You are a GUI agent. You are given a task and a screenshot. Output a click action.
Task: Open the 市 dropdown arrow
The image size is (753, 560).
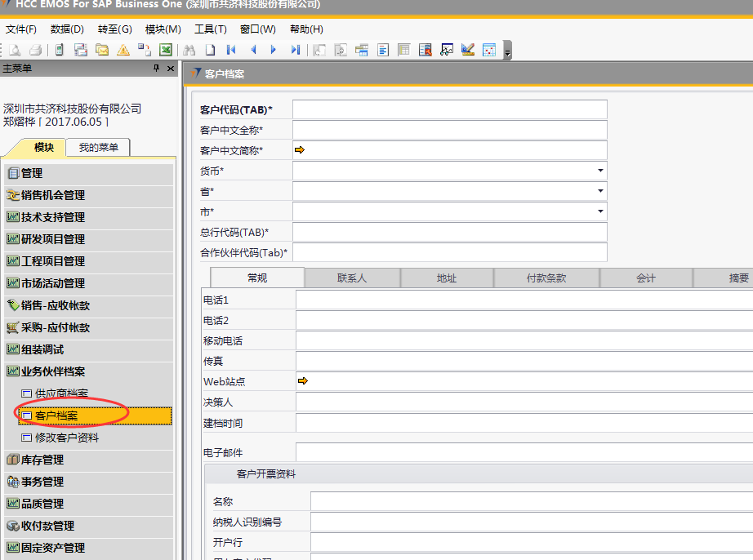coord(600,211)
